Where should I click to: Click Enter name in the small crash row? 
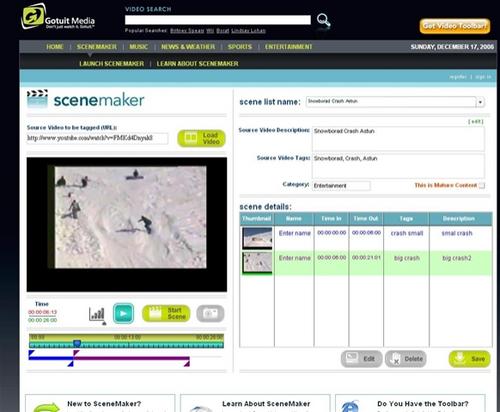click(295, 233)
